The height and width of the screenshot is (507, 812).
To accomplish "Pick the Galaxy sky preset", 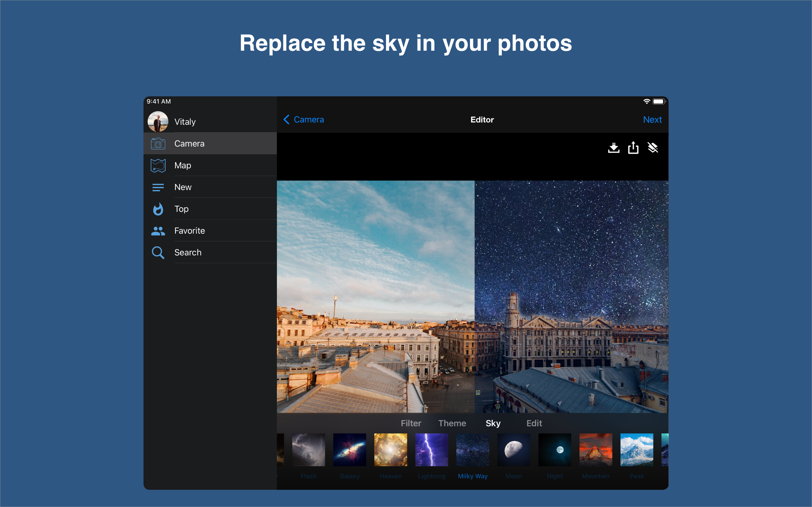I will (x=349, y=450).
